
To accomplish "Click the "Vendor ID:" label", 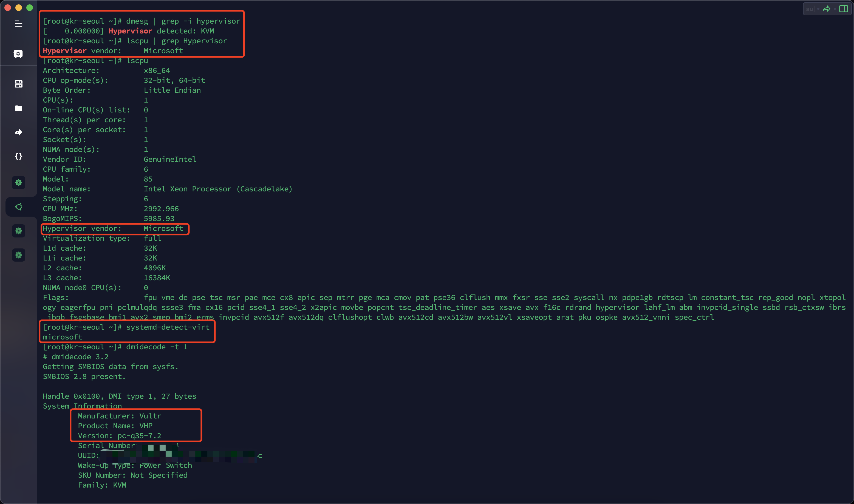I will [64, 159].
